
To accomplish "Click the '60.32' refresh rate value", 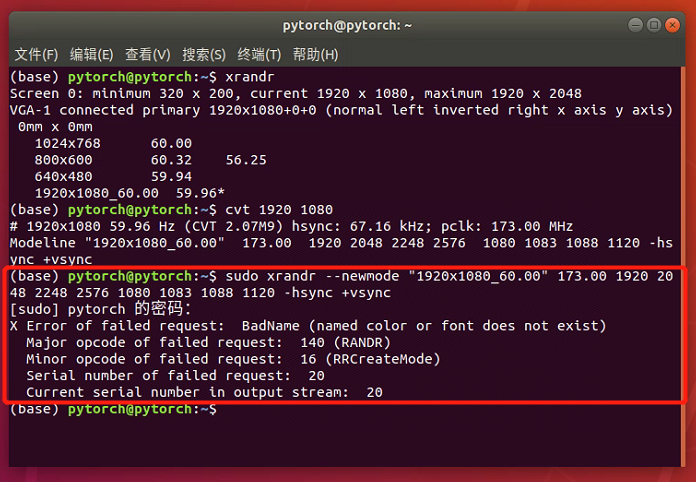I will (x=171, y=160).
